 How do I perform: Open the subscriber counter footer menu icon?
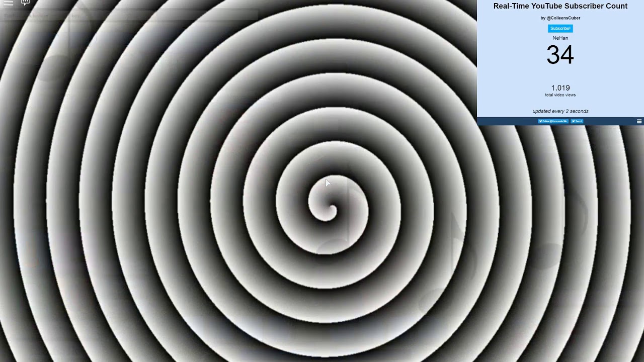tap(639, 121)
